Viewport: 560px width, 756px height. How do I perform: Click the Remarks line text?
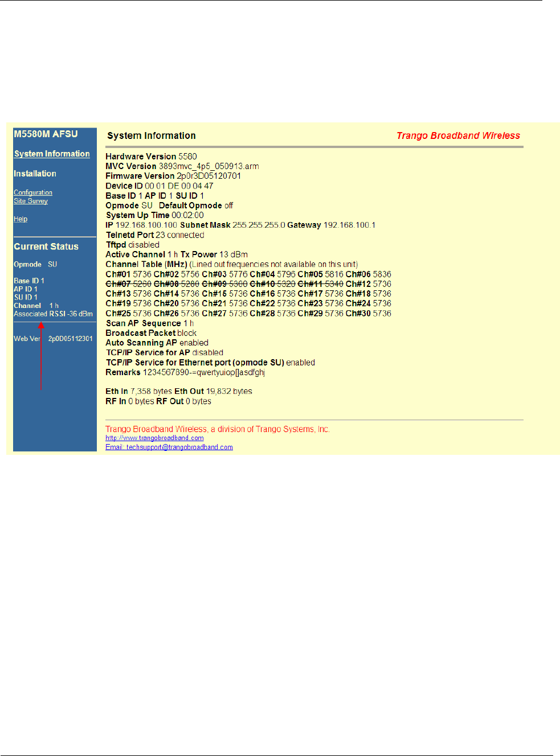pos(185,372)
